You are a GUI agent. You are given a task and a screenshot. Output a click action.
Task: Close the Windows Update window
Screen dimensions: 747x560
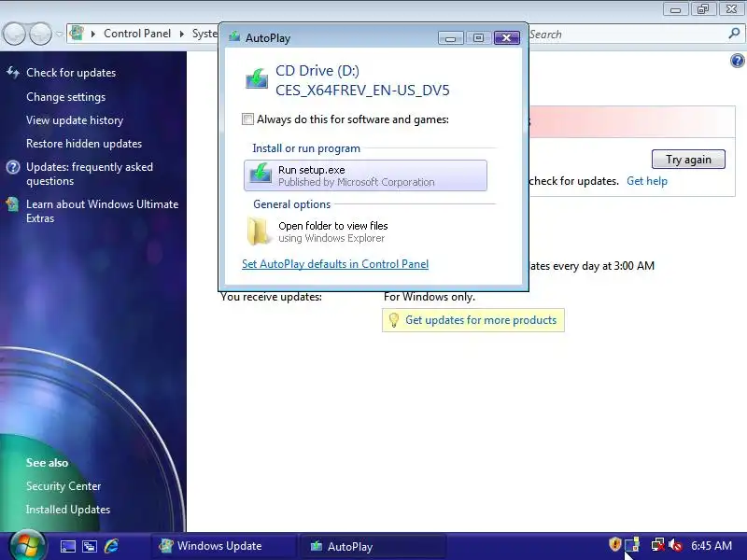point(732,9)
